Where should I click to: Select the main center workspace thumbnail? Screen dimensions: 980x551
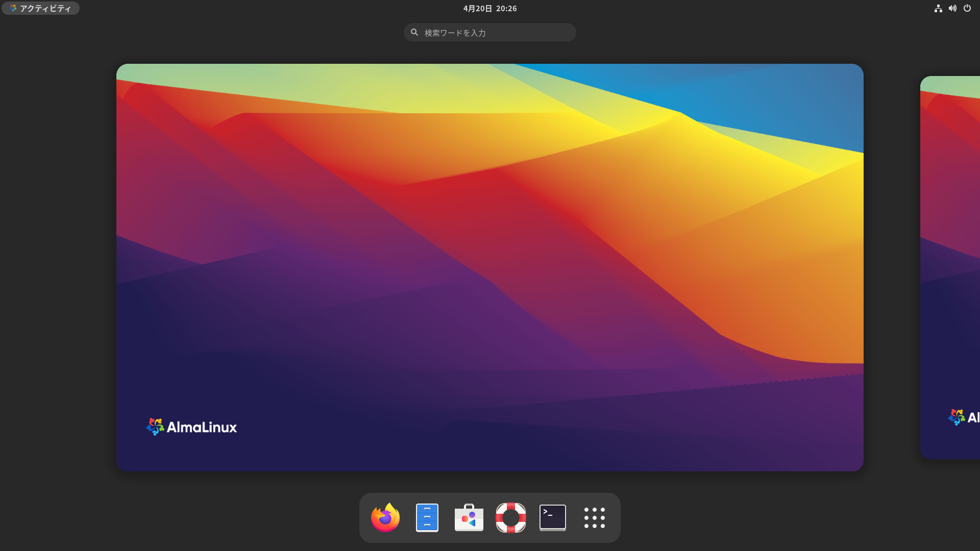(490, 267)
